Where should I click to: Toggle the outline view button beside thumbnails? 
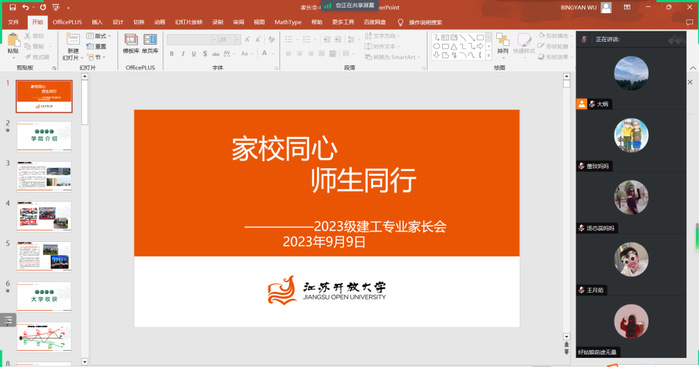[x=8, y=320]
